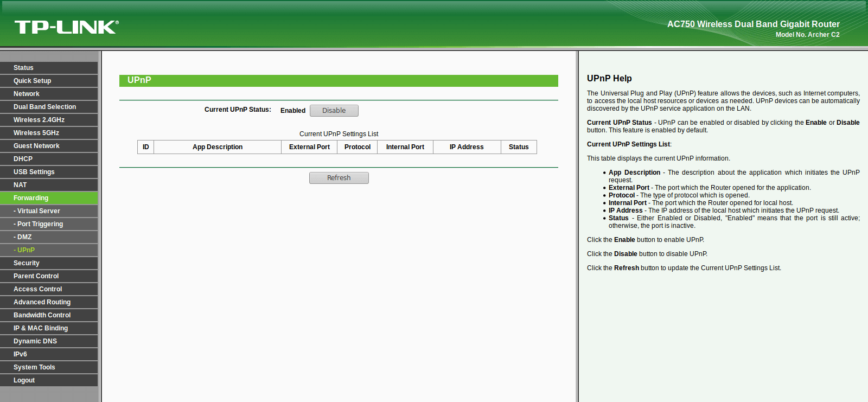Viewport: 868px width, 402px height.
Task: Open the Virtual Server submenu
Action: click(x=49, y=211)
